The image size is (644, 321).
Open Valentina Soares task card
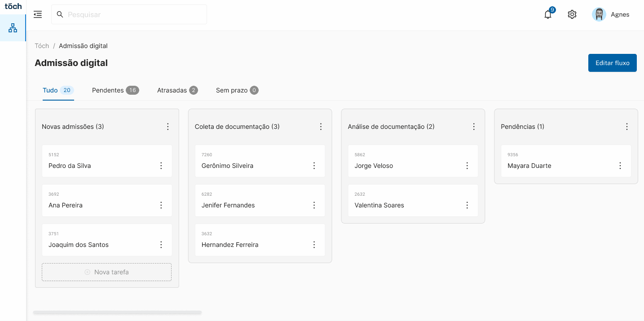point(413,200)
